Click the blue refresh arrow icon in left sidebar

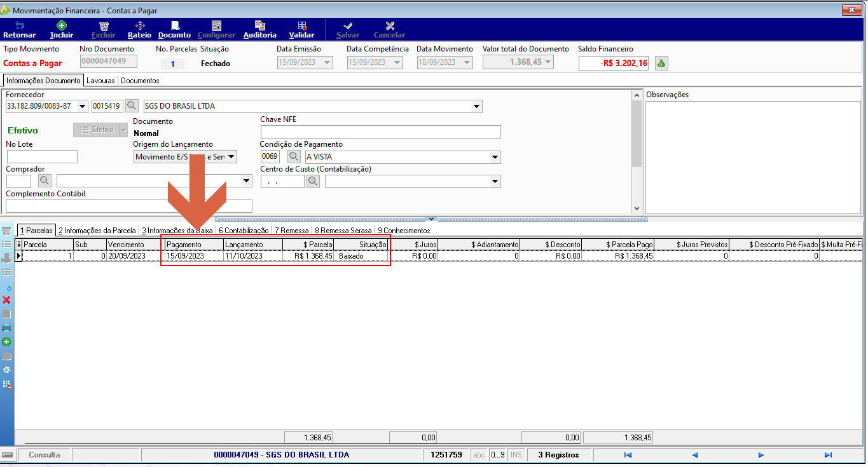tap(9, 287)
